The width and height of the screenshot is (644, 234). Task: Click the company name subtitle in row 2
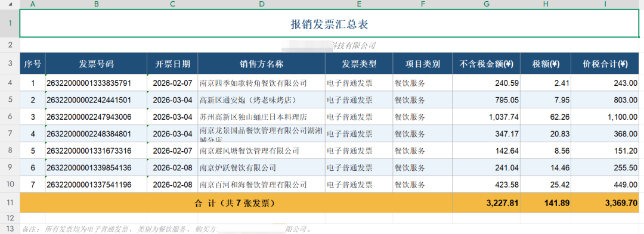coord(329,45)
